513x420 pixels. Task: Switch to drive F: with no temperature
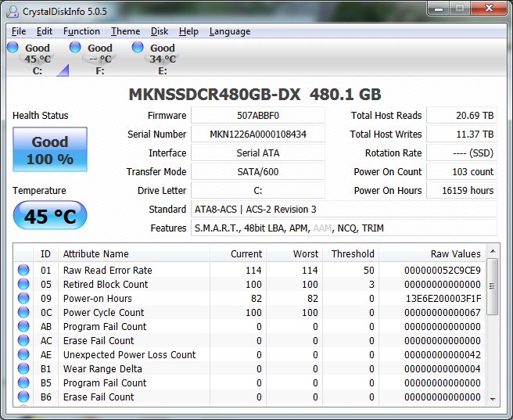(x=100, y=59)
